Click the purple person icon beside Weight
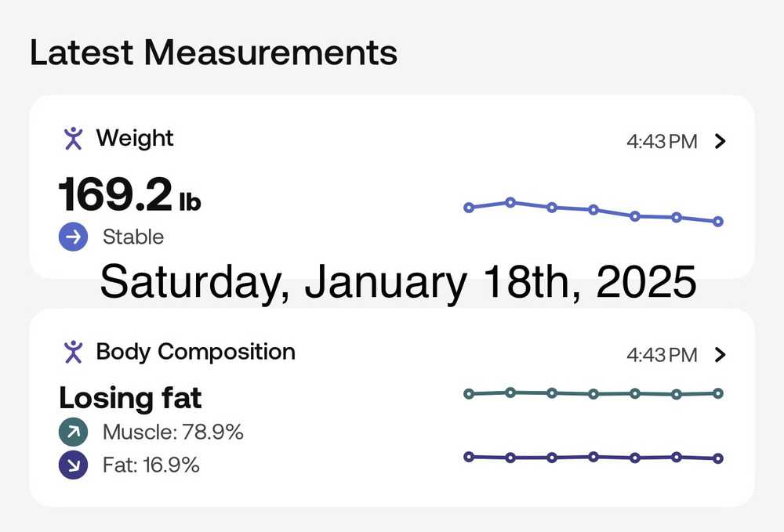Viewport: 784px width, 532px height. (73, 139)
